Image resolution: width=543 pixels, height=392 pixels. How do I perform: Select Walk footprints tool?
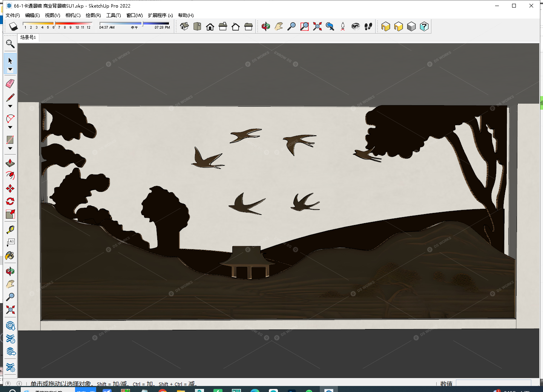(x=368, y=26)
